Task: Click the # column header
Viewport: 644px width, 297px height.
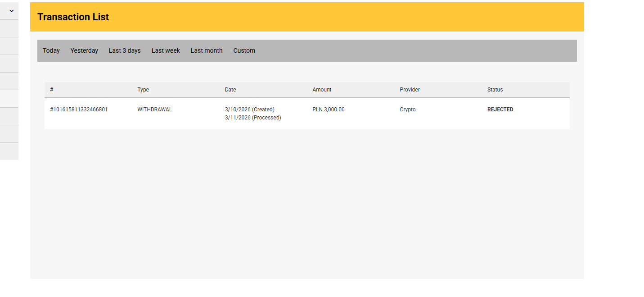Action: click(52, 90)
